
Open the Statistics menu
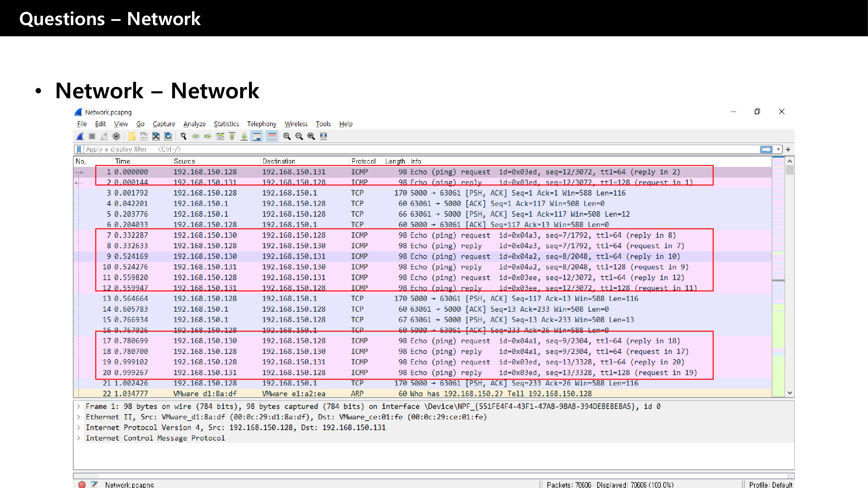click(226, 124)
